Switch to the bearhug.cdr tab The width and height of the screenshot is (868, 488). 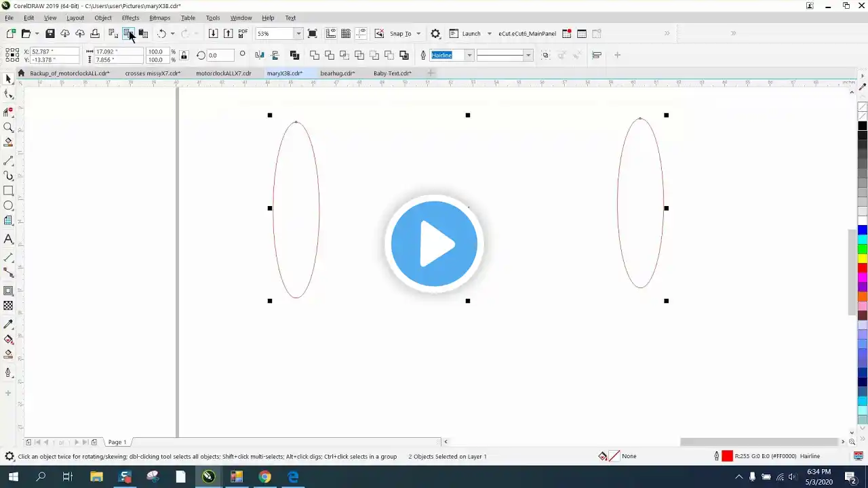pos(338,73)
